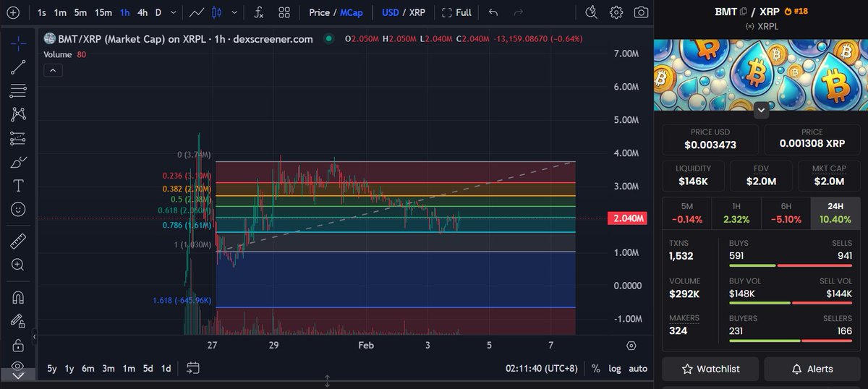The height and width of the screenshot is (389, 868).
Task: Toggle Magnet mode for drawings
Action: tap(19, 296)
